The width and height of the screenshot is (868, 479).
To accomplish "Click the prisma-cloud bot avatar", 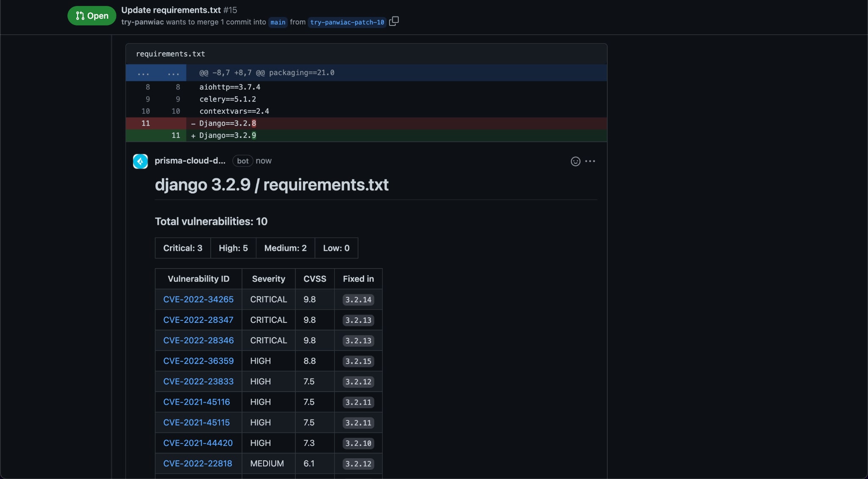I will coord(140,161).
